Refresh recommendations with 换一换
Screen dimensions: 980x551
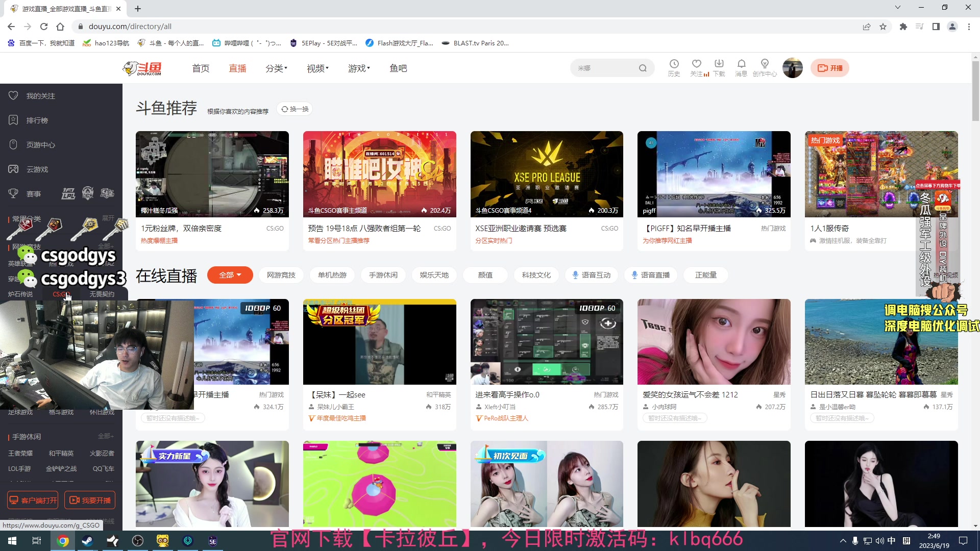[x=295, y=109]
